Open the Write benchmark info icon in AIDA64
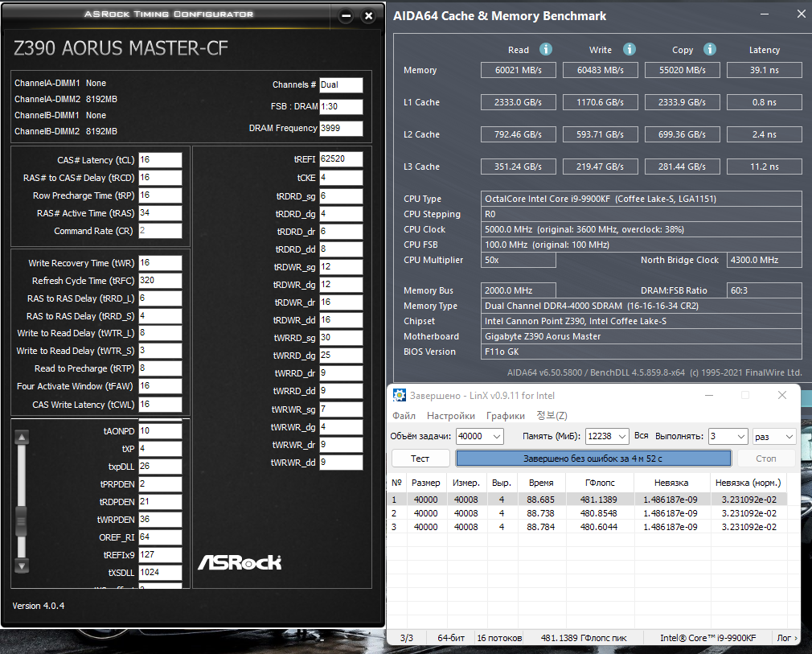Image resolution: width=812 pixels, height=654 pixels. pyautogui.click(x=630, y=49)
